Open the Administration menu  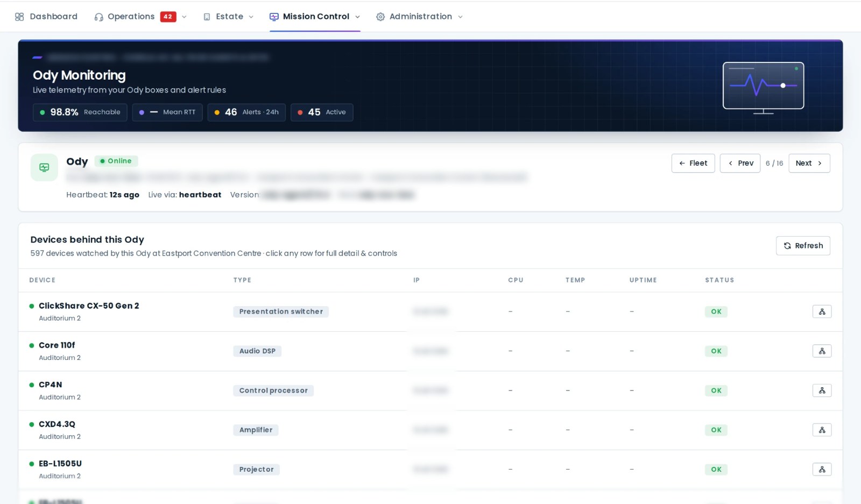pyautogui.click(x=419, y=17)
